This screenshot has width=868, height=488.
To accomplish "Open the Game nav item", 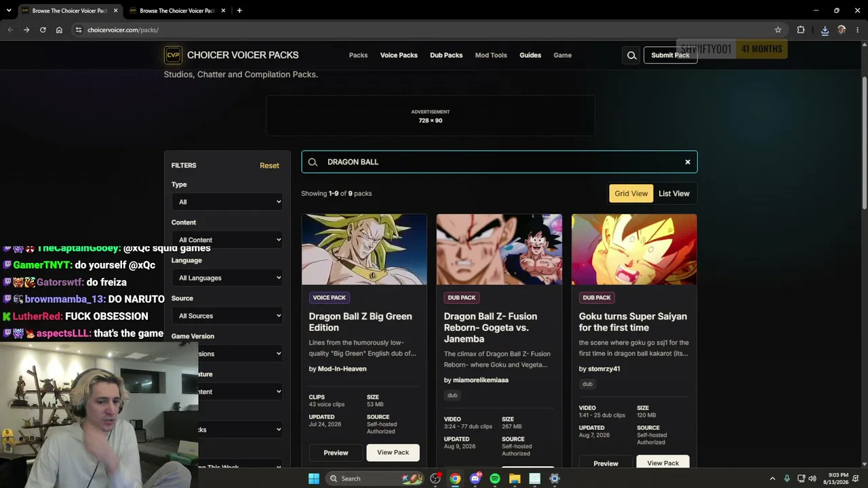I will pos(562,56).
